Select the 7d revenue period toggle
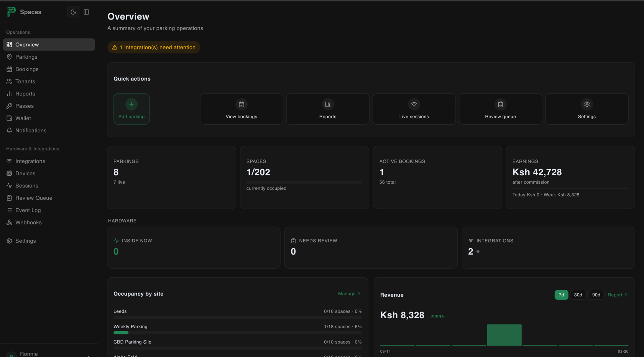 [561, 294]
